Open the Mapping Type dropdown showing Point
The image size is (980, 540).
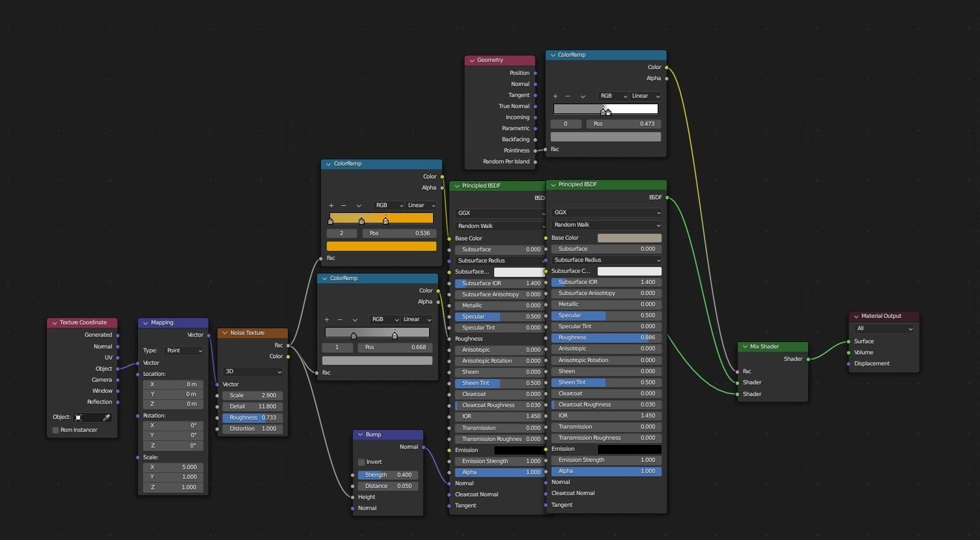point(184,350)
